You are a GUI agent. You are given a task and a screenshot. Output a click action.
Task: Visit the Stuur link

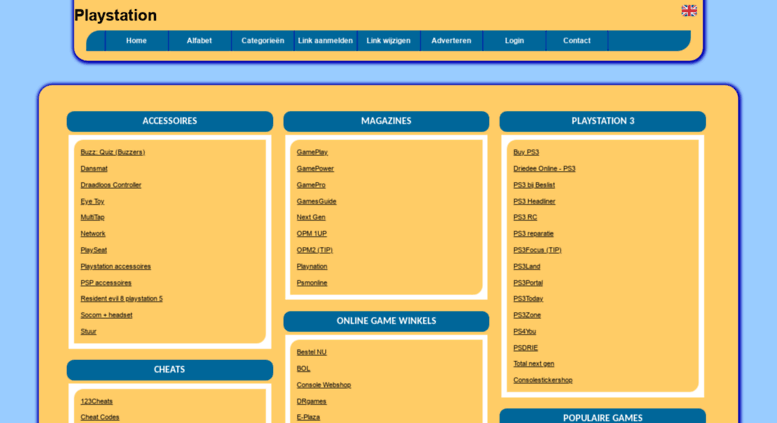coord(88,331)
